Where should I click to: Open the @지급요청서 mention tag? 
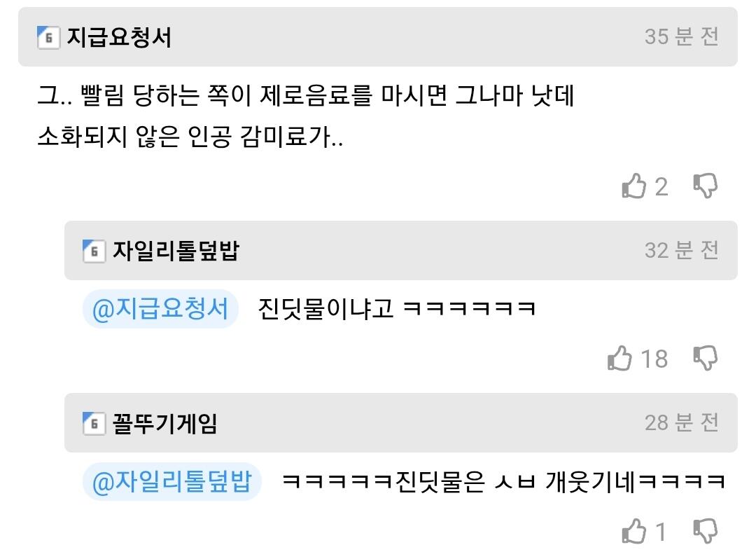pyautogui.click(x=160, y=309)
